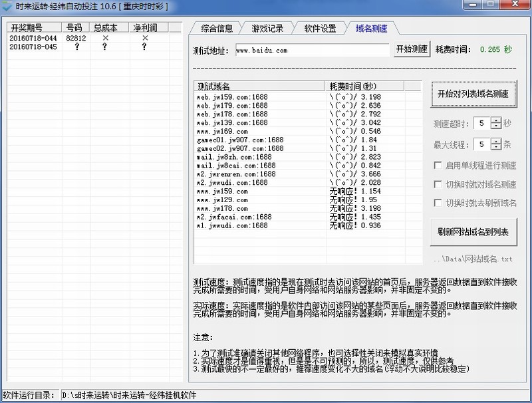The height and width of the screenshot is (403, 532).
Task: Click 刷新网站域名到列表 button
Action: coord(473,232)
